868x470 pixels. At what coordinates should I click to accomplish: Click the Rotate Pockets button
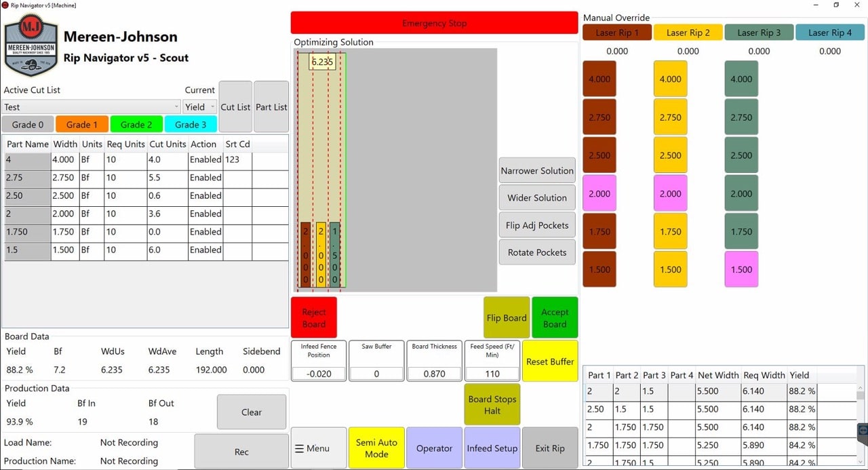pos(537,252)
